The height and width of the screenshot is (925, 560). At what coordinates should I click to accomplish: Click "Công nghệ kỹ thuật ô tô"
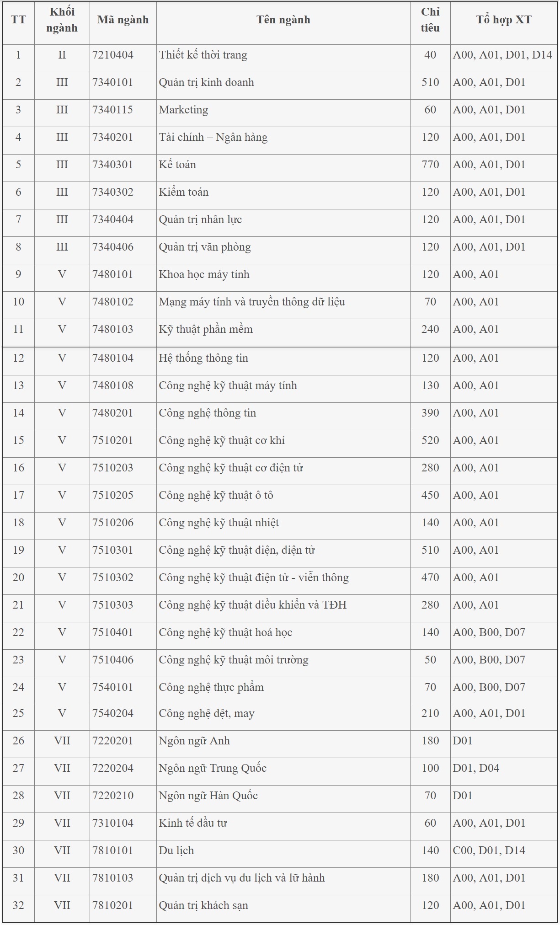pyautogui.click(x=216, y=496)
